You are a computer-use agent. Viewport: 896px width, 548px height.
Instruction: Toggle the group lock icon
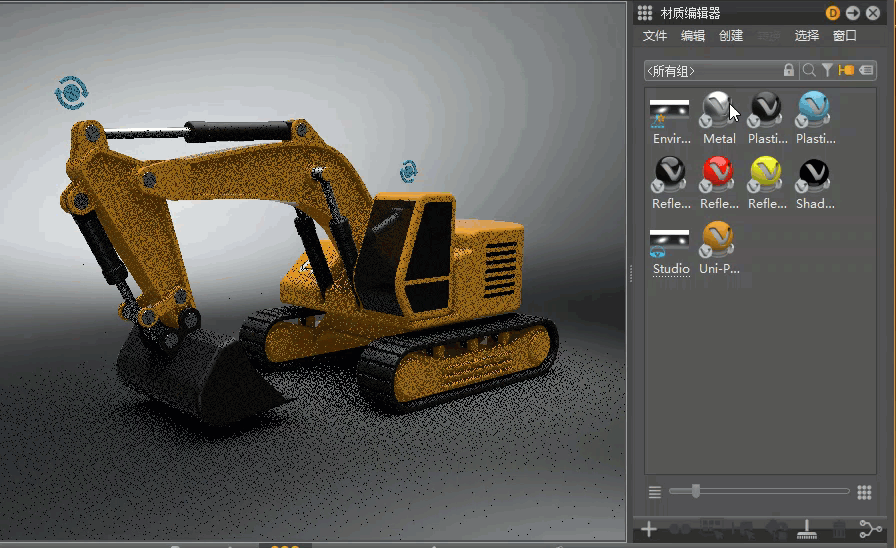pyautogui.click(x=789, y=70)
